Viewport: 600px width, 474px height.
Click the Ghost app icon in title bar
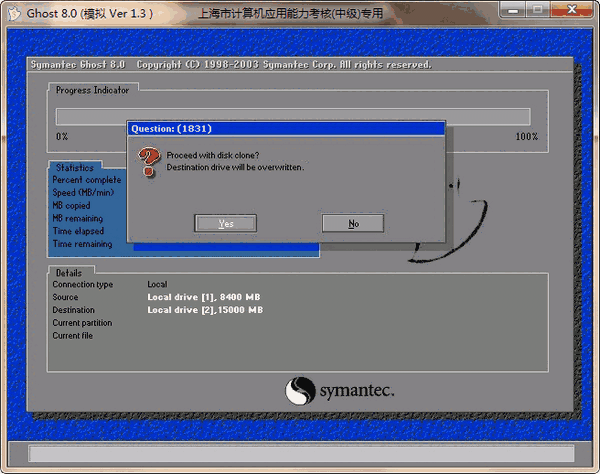13,11
